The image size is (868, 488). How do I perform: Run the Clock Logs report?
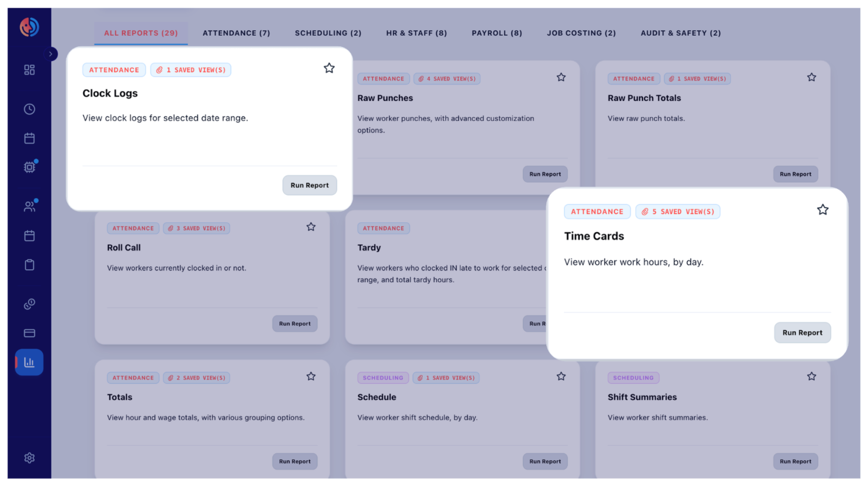310,185
